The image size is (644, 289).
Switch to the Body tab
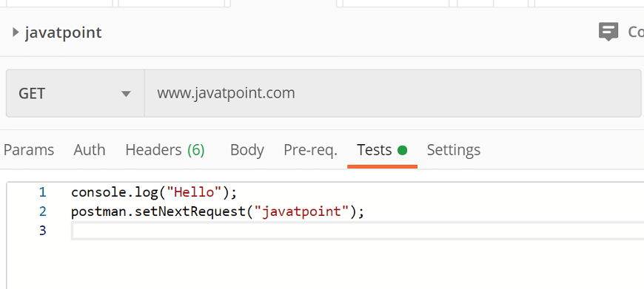point(246,151)
